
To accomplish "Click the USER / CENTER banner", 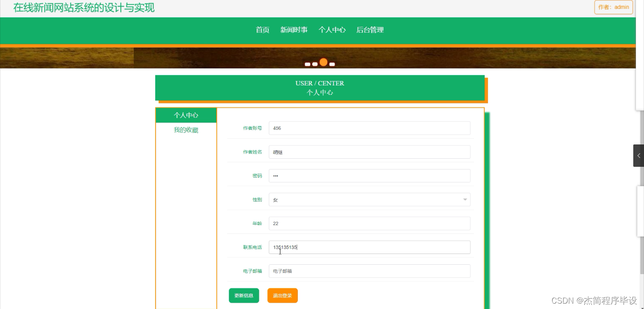I will pyautogui.click(x=320, y=88).
